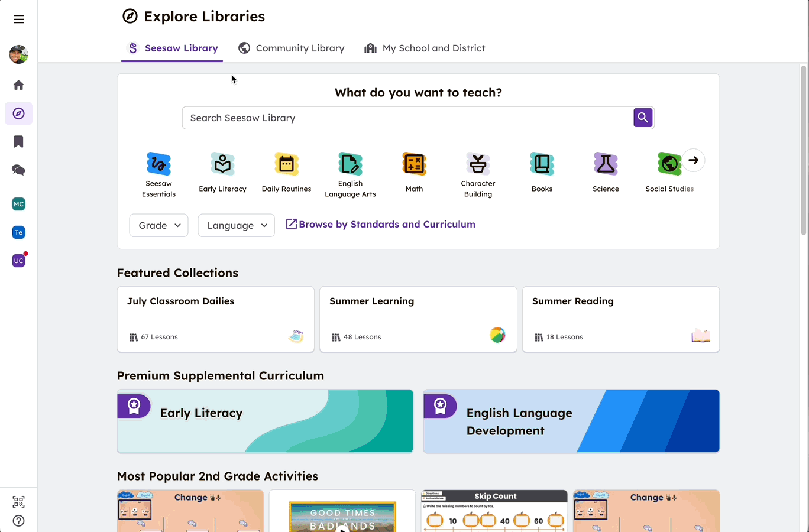
Task: Click Browse by Standards and Curriculum link
Action: [x=380, y=225]
